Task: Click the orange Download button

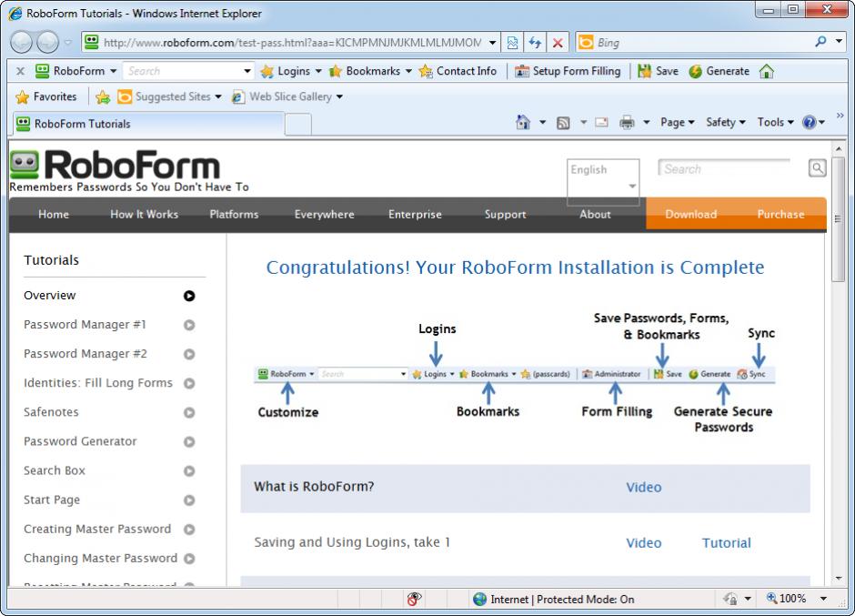Action: coord(691,215)
